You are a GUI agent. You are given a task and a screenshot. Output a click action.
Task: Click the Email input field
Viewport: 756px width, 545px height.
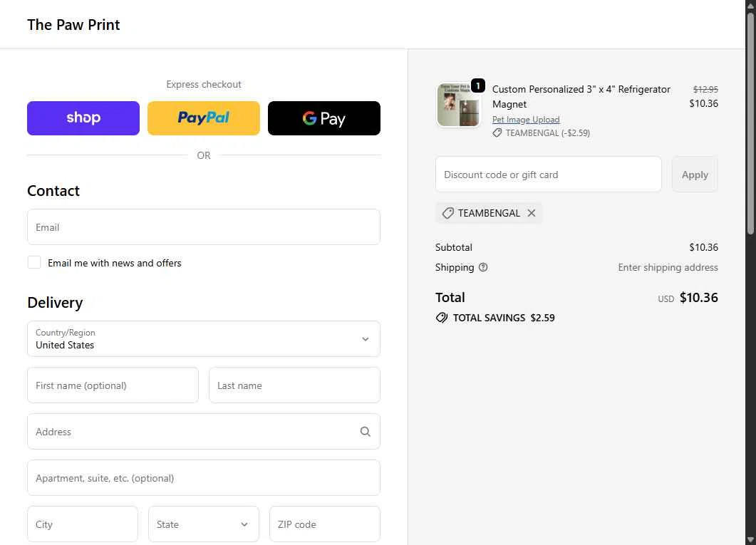pos(204,227)
